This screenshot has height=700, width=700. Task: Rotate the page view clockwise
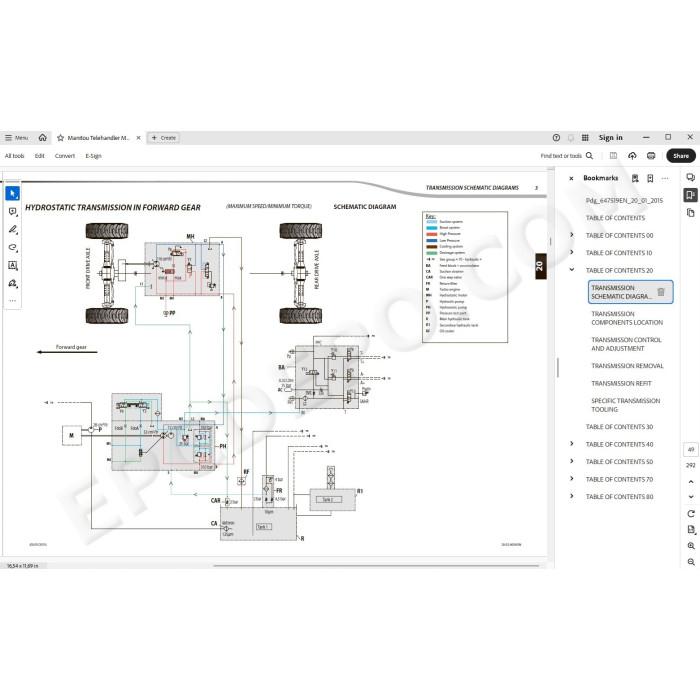(x=691, y=513)
